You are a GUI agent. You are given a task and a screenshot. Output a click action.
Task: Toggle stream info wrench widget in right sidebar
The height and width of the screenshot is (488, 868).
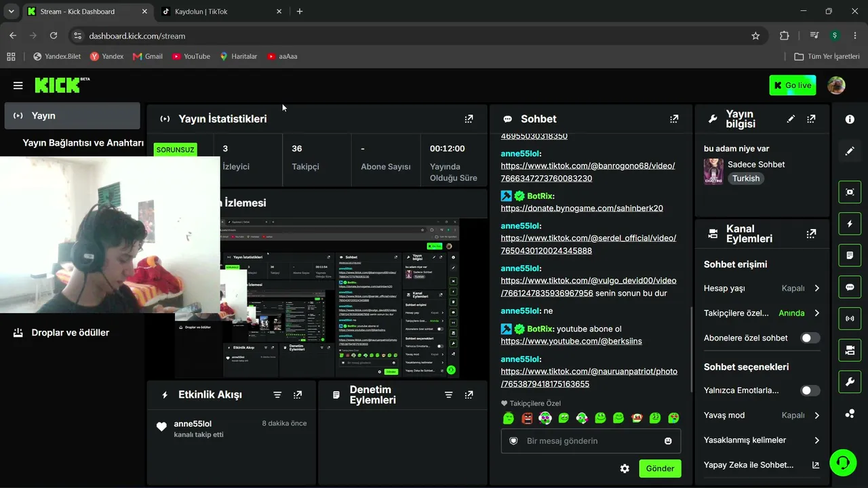point(850,382)
